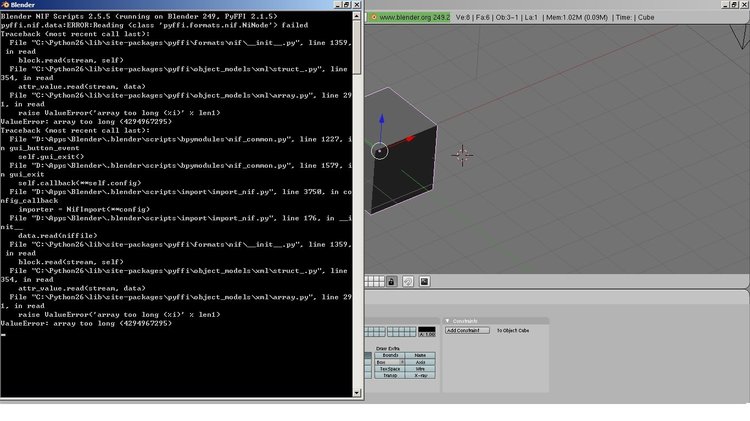
Task: Open the Box bounds type dropdown
Action: pos(390,362)
